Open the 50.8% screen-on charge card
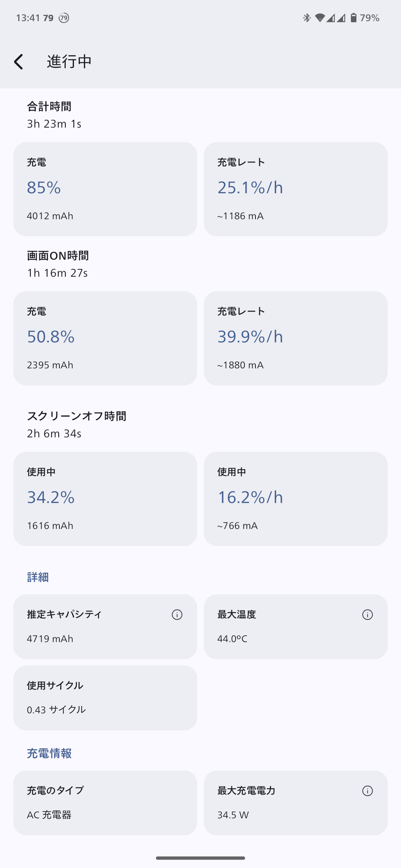This screenshot has height=868, width=401. coord(105,338)
